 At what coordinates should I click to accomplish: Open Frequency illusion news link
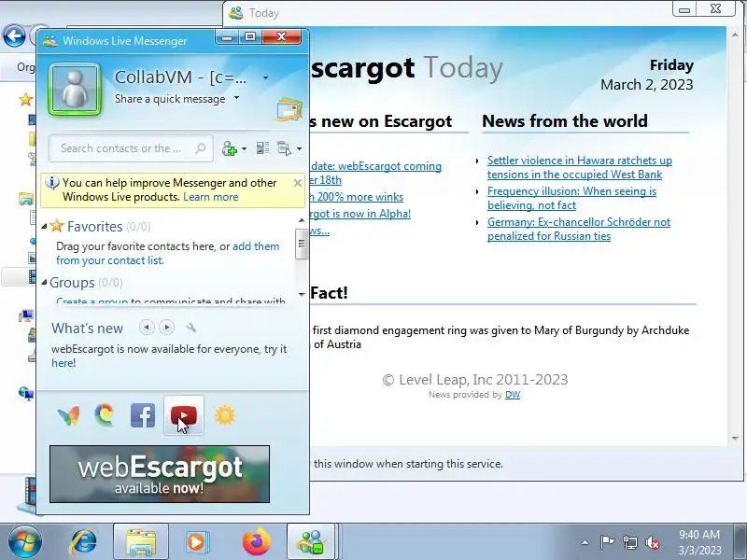click(571, 198)
